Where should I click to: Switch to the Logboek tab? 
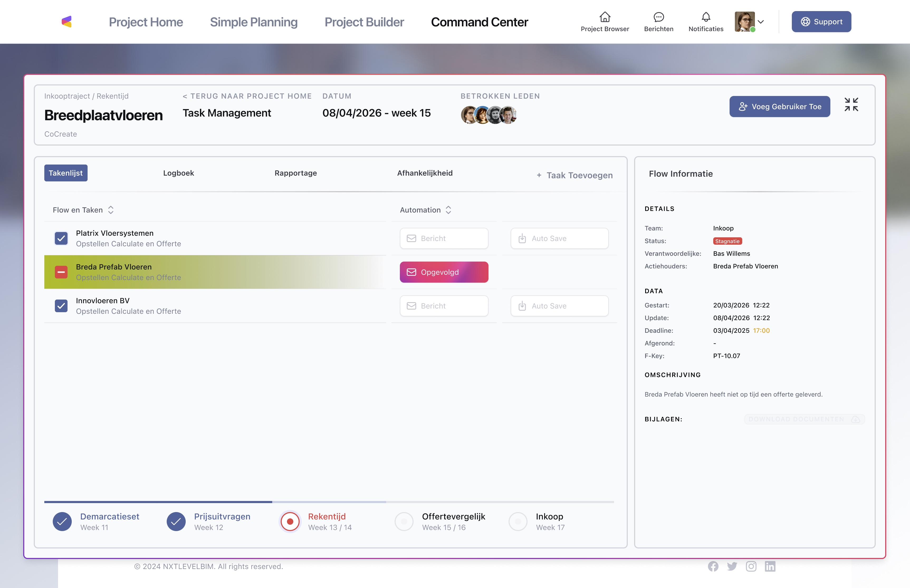pyautogui.click(x=178, y=173)
